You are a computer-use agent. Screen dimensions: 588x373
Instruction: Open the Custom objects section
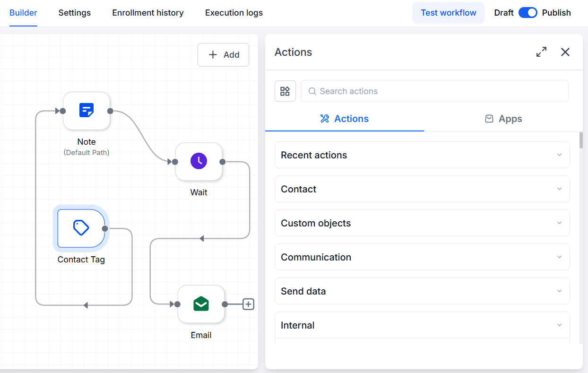click(x=422, y=223)
